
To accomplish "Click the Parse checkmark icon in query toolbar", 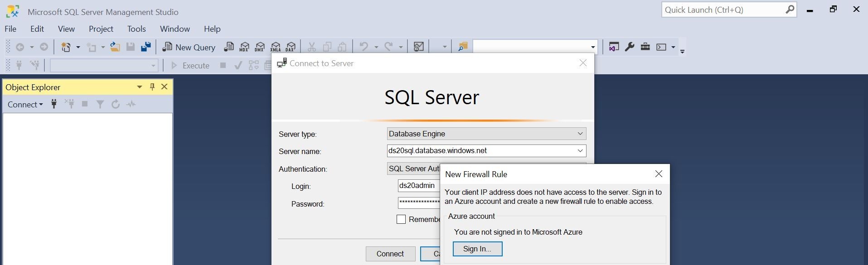I will tap(238, 65).
